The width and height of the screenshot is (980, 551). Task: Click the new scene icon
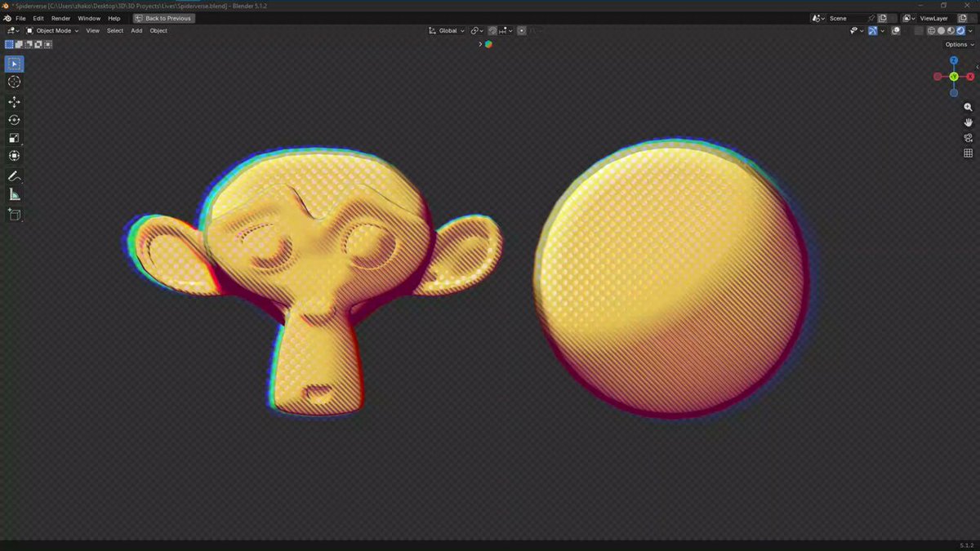click(882, 18)
